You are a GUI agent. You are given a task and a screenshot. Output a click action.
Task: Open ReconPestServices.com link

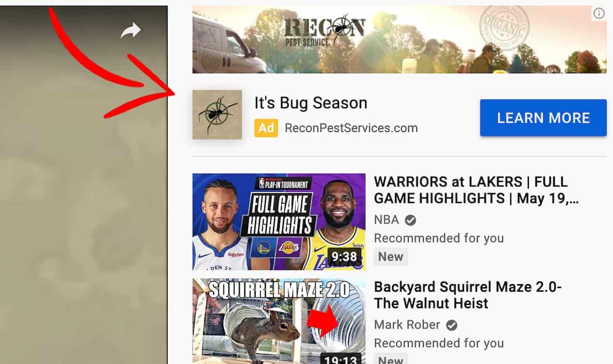click(x=351, y=128)
